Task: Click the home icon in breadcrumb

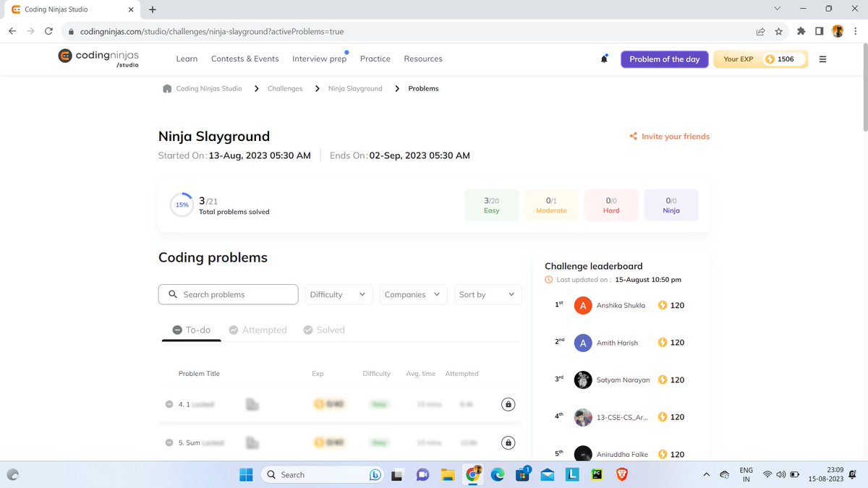Action: pyautogui.click(x=168, y=88)
